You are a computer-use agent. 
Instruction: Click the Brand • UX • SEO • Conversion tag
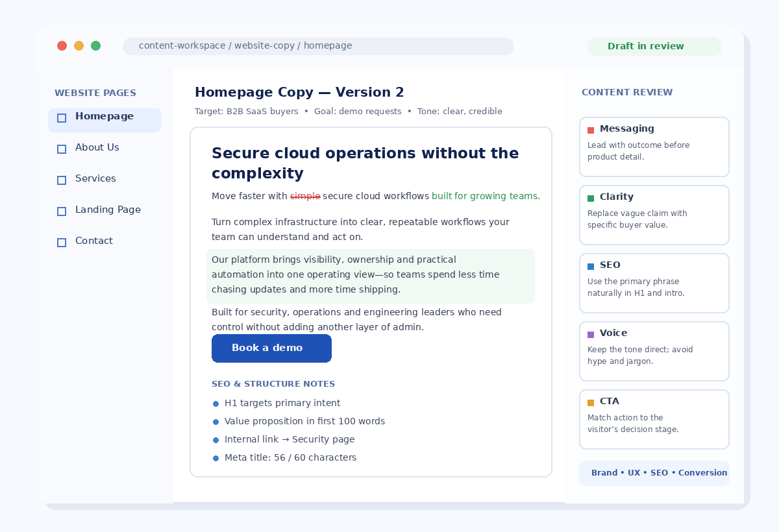(654, 473)
